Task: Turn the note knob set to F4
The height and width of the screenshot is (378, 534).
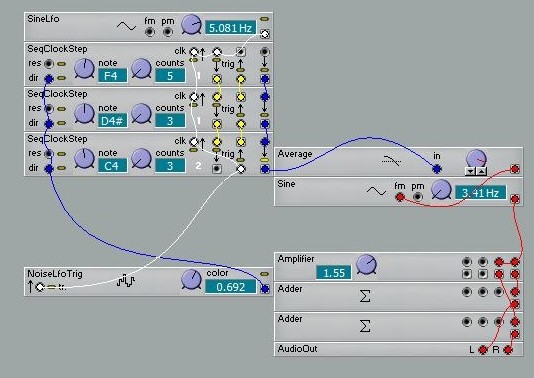Action: pyautogui.click(x=84, y=68)
